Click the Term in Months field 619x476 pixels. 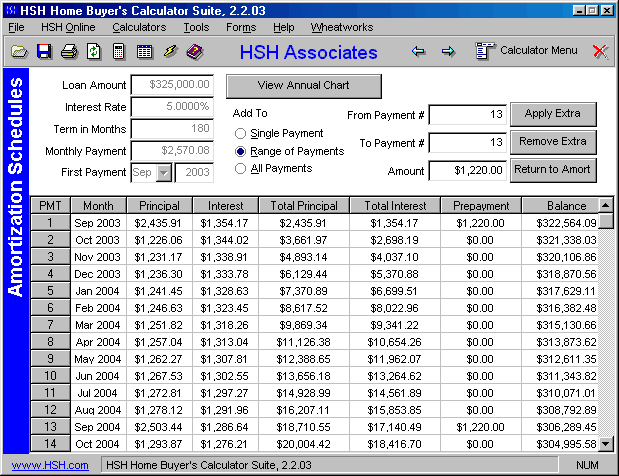172,129
